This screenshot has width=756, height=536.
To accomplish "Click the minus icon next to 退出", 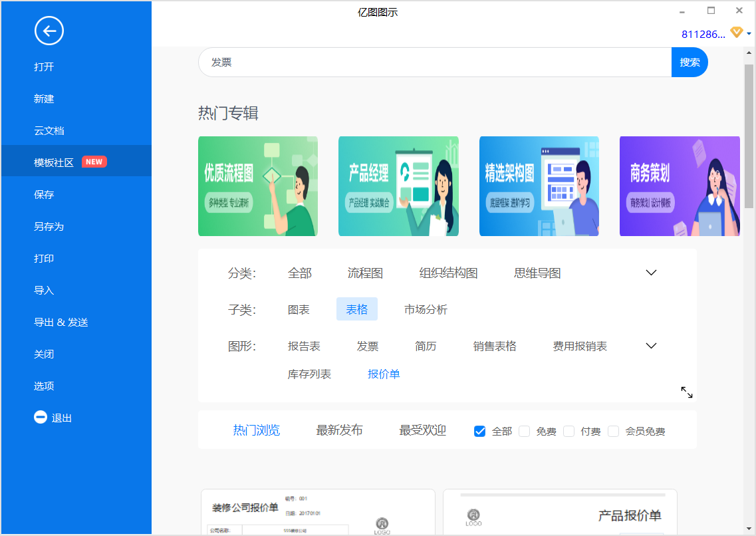I will click(x=41, y=417).
